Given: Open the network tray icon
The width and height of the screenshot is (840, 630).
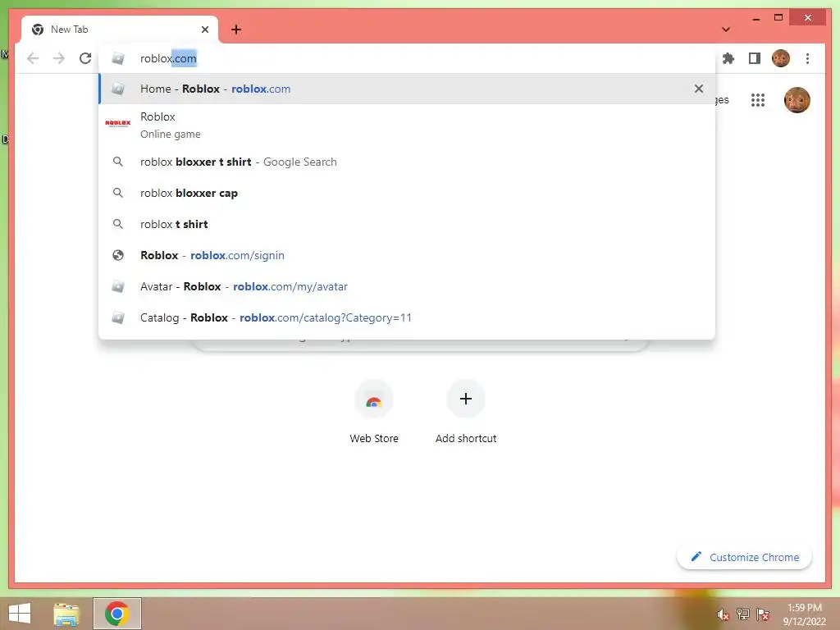Looking at the screenshot, I should [x=743, y=614].
